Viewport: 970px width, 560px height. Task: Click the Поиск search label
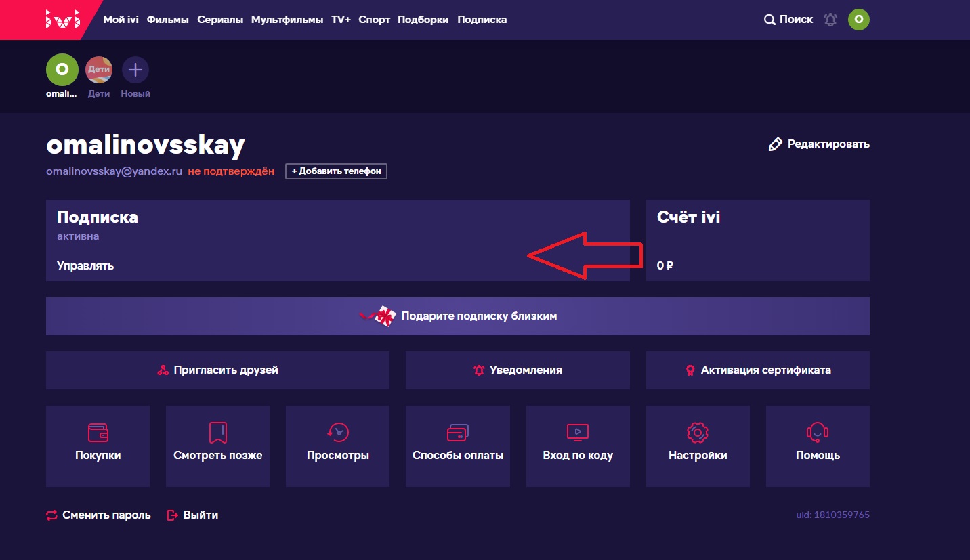[x=796, y=20]
